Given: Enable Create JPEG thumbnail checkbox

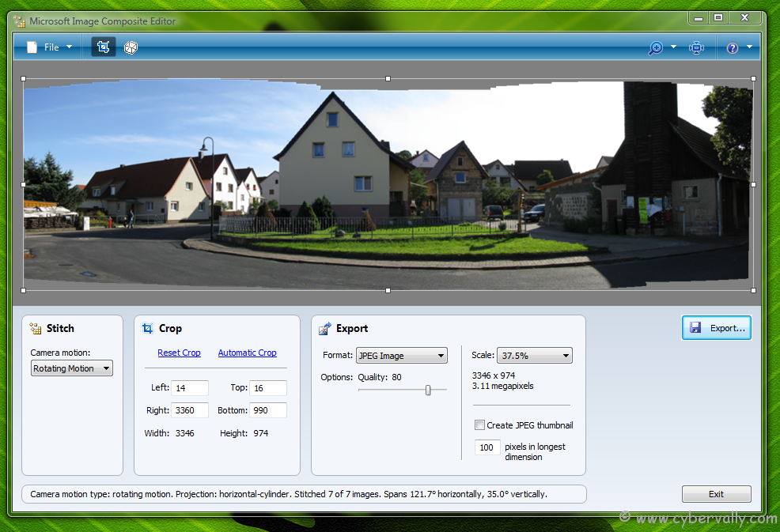Looking at the screenshot, I should tap(479, 425).
